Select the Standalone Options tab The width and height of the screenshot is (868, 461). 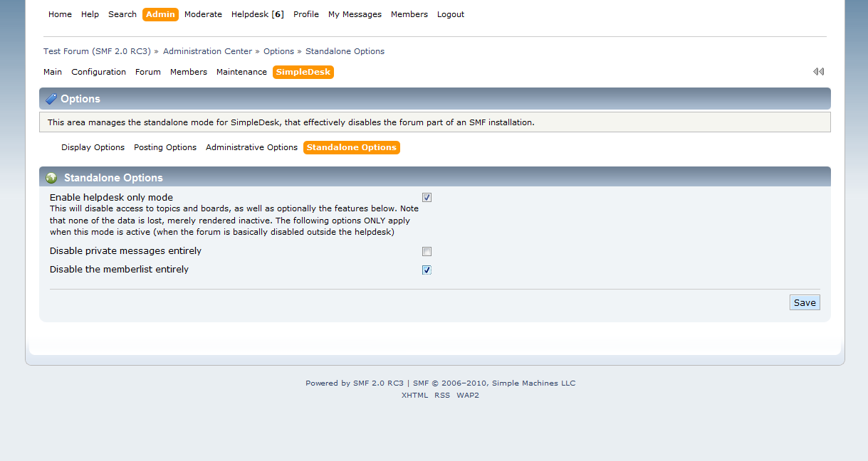352,147
